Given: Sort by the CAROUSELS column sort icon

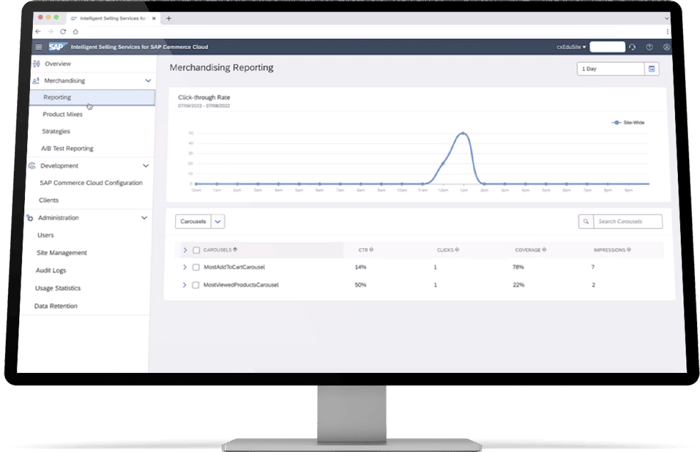Looking at the screenshot, I should pos(235,250).
